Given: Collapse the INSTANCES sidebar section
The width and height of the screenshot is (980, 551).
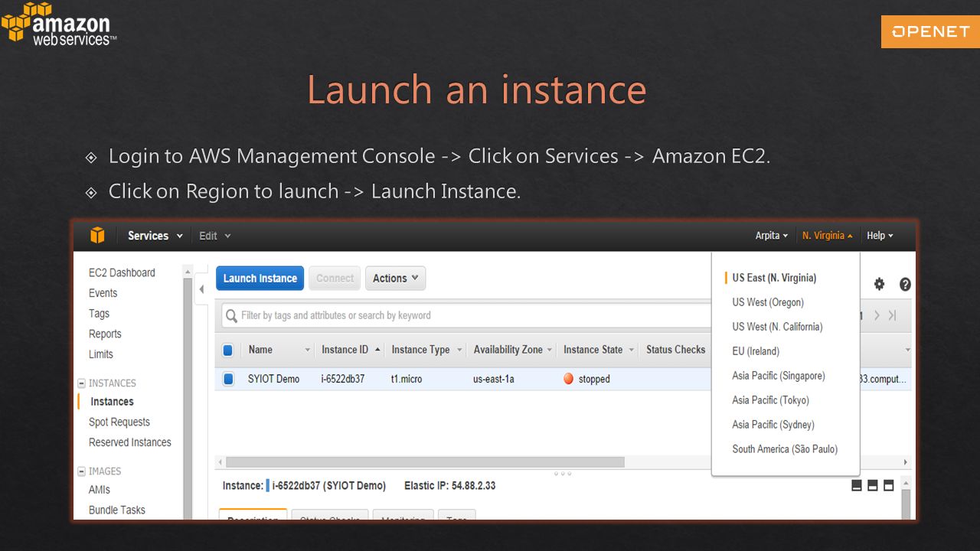Looking at the screenshot, I should [x=82, y=383].
